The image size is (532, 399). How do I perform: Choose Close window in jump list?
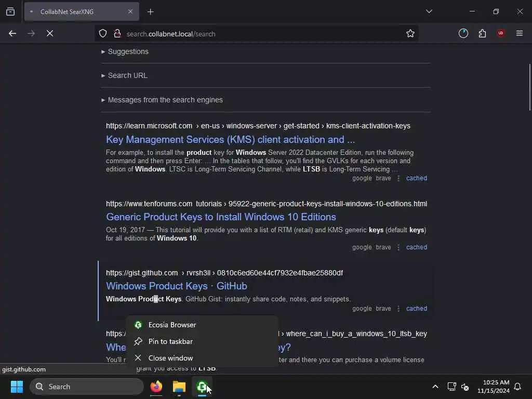tap(202, 358)
